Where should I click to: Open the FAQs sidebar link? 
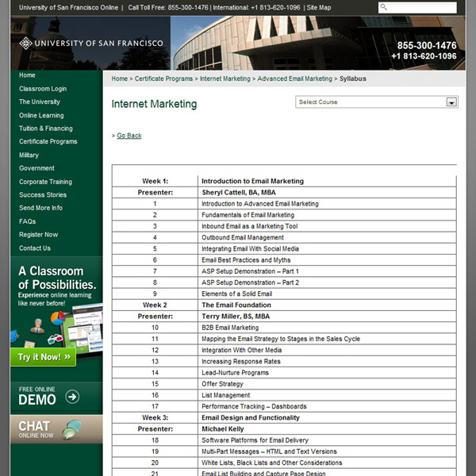coord(28,221)
